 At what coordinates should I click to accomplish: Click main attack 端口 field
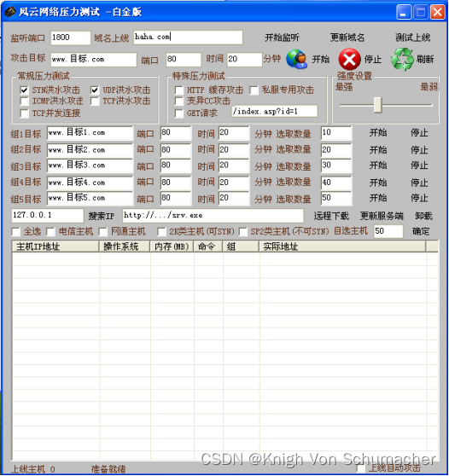(184, 60)
